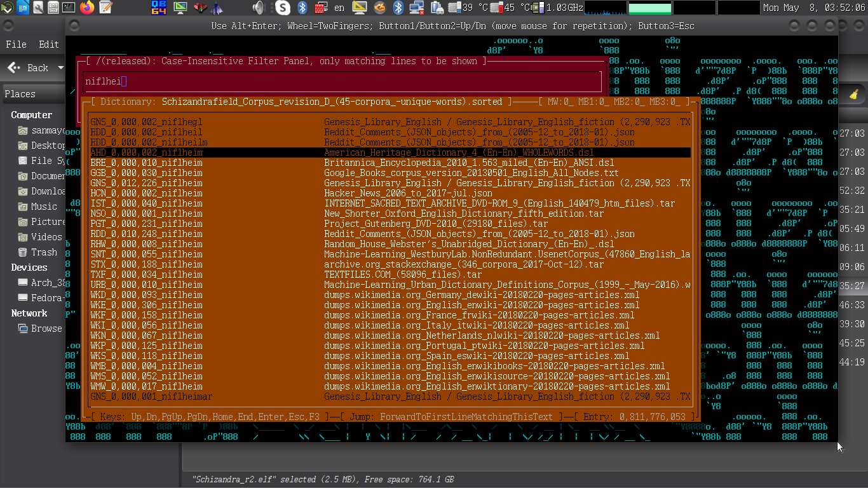The width and height of the screenshot is (868, 488).
Task: Select row GGB_0,000,030_niflheim
Action: [390, 173]
